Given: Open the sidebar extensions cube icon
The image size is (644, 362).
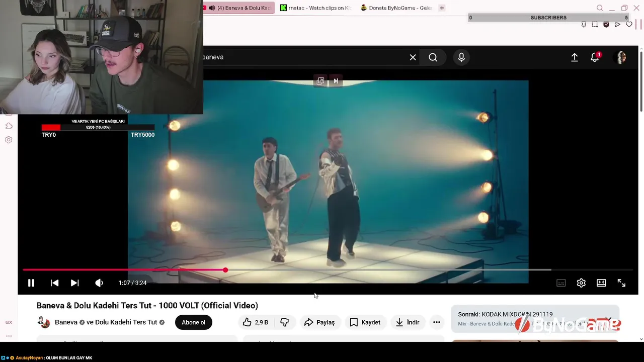Looking at the screenshot, I should pyautogui.click(x=9, y=126).
